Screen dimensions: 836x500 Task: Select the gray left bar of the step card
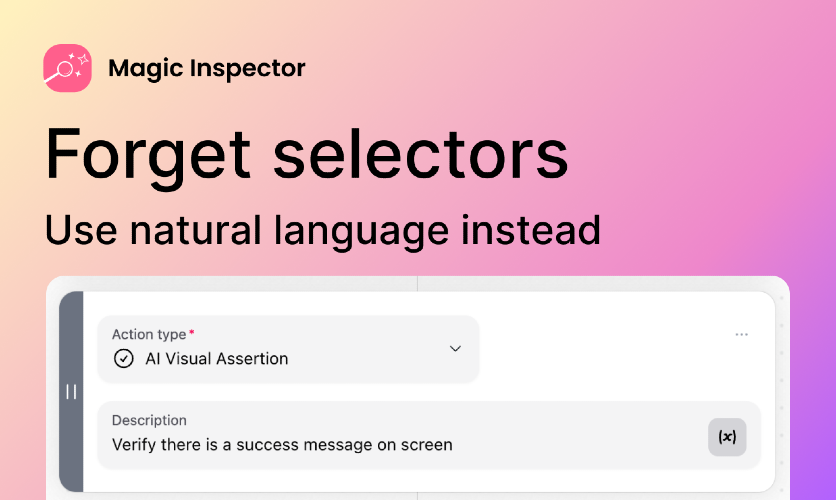(x=71, y=392)
